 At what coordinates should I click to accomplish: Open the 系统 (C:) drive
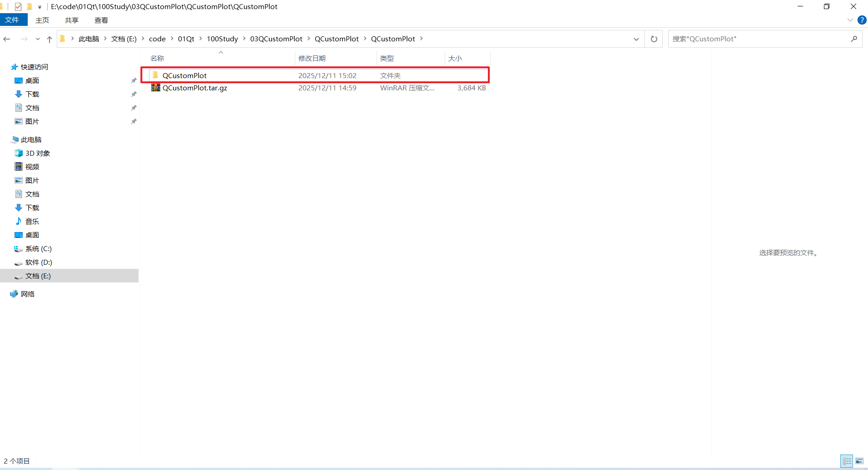tap(39, 249)
